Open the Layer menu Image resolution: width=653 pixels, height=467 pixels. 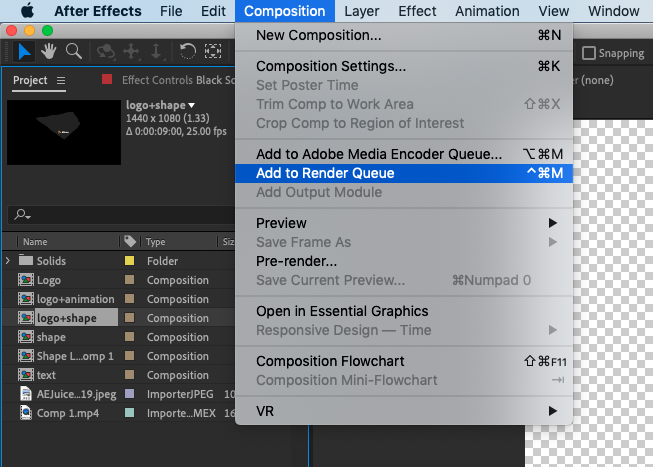(x=361, y=11)
